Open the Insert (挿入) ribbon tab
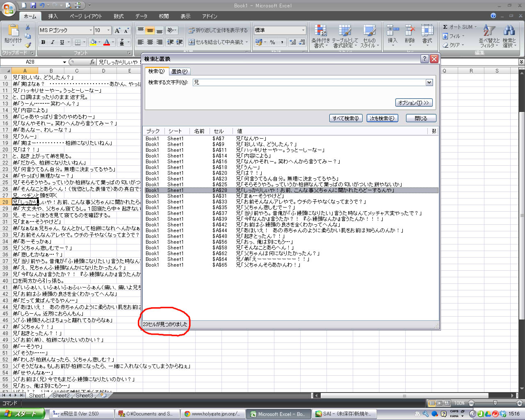This screenshot has height=420, width=525. pos(53,16)
